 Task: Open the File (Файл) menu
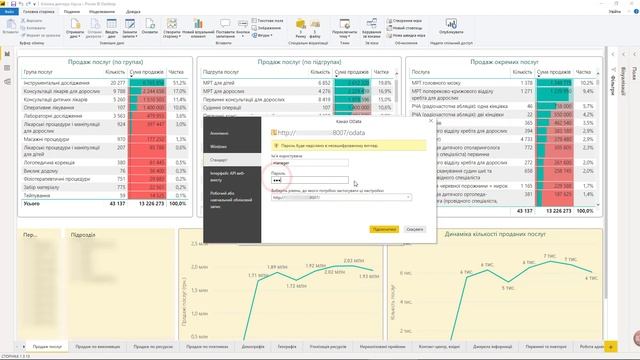point(9,12)
